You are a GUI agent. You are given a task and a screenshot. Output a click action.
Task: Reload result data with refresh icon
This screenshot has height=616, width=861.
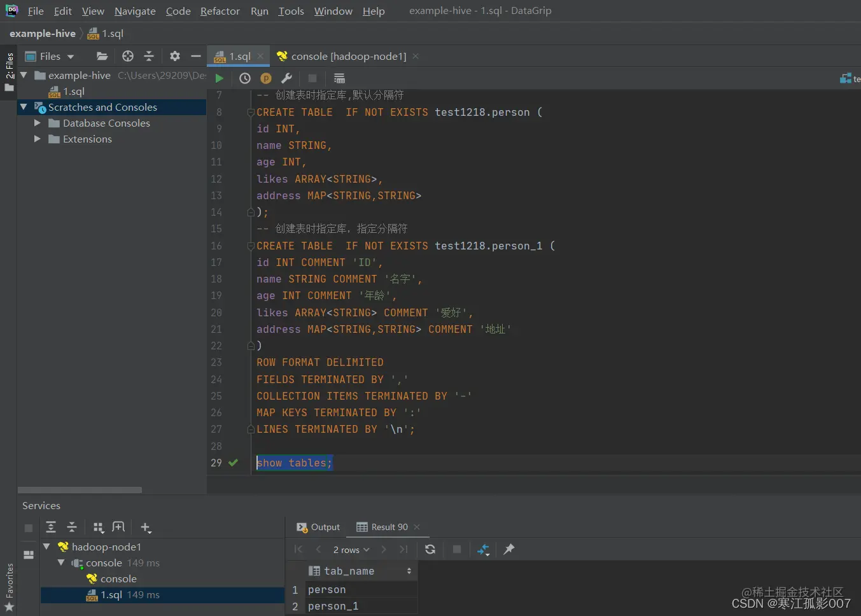pyautogui.click(x=430, y=549)
